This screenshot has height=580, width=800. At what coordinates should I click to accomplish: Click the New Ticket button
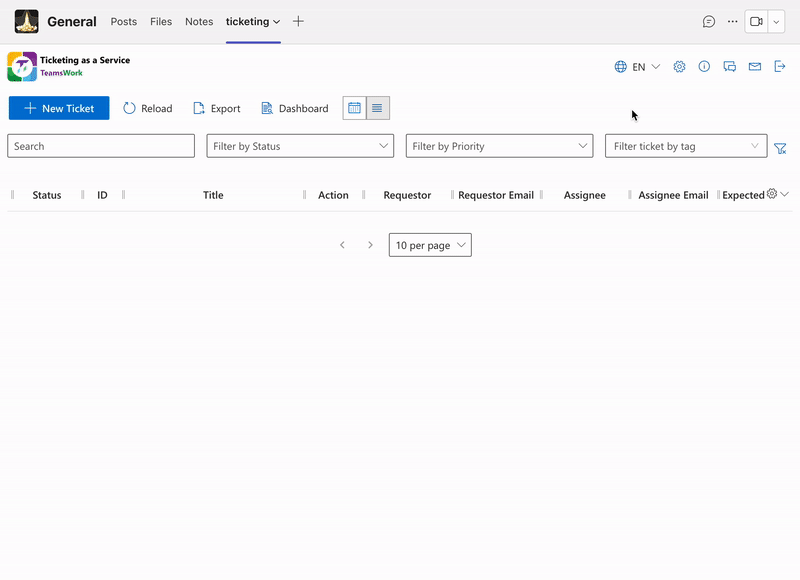tap(59, 108)
